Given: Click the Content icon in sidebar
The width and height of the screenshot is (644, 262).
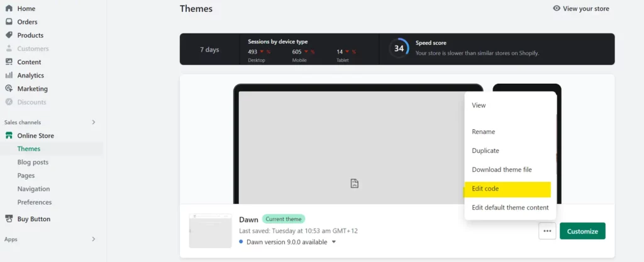Looking at the screenshot, I should click(9, 62).
